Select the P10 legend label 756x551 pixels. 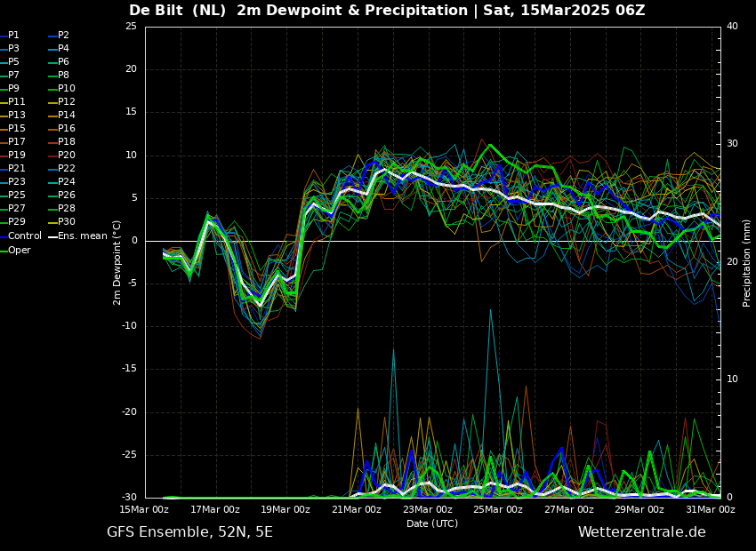point(67,89)
